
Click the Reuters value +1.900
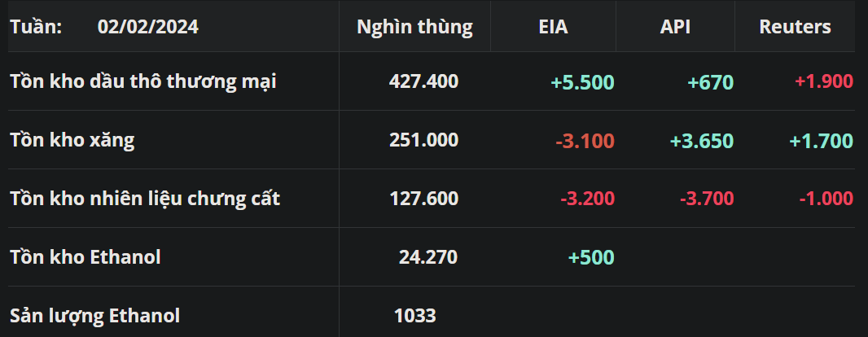pyautogui.click(x=824, y=81)
